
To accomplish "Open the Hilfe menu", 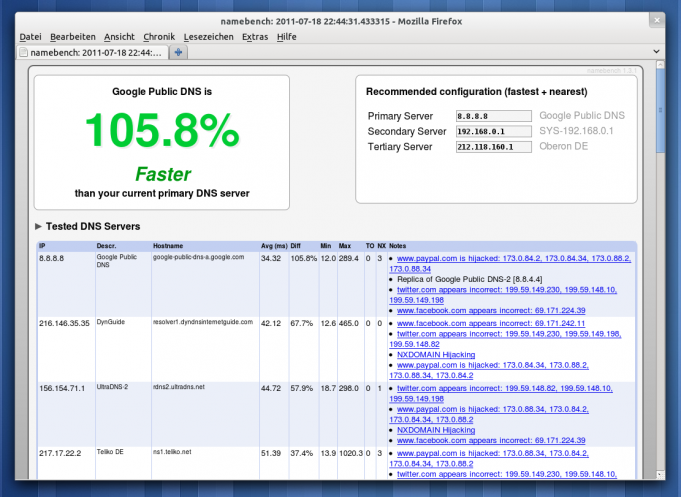I will [286, 36].
